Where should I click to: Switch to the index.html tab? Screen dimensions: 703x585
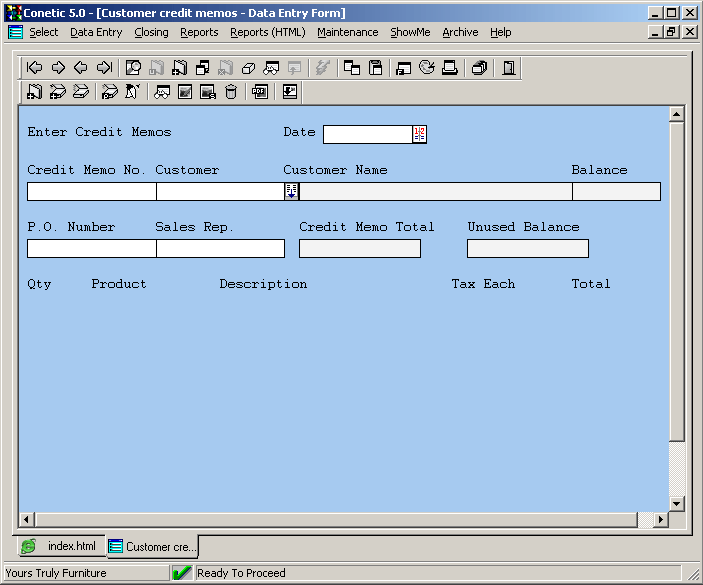point(60,547)
